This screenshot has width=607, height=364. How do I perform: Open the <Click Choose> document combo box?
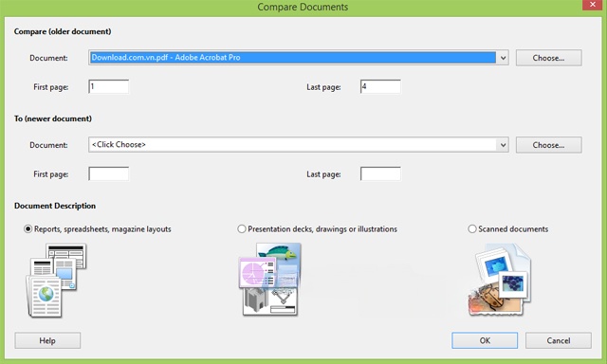pyautogui.click(x=299, y=145)
